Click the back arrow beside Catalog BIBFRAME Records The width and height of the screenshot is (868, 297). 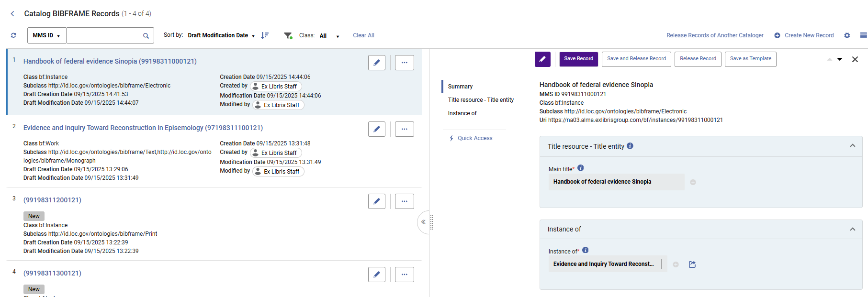click(12, 14)
